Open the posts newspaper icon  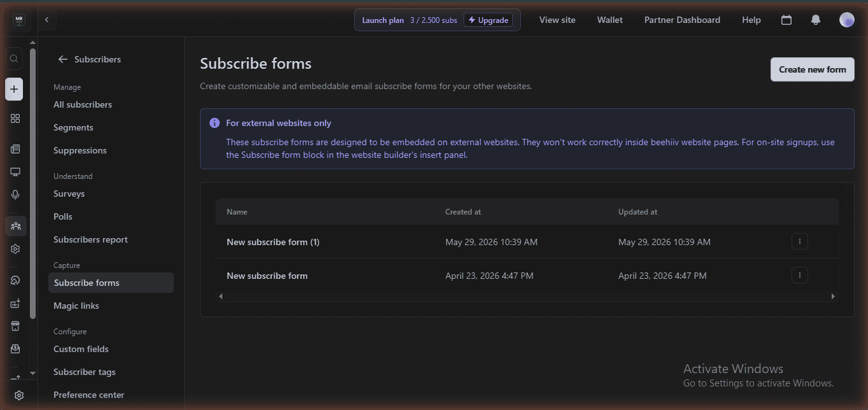coord(15,149)
